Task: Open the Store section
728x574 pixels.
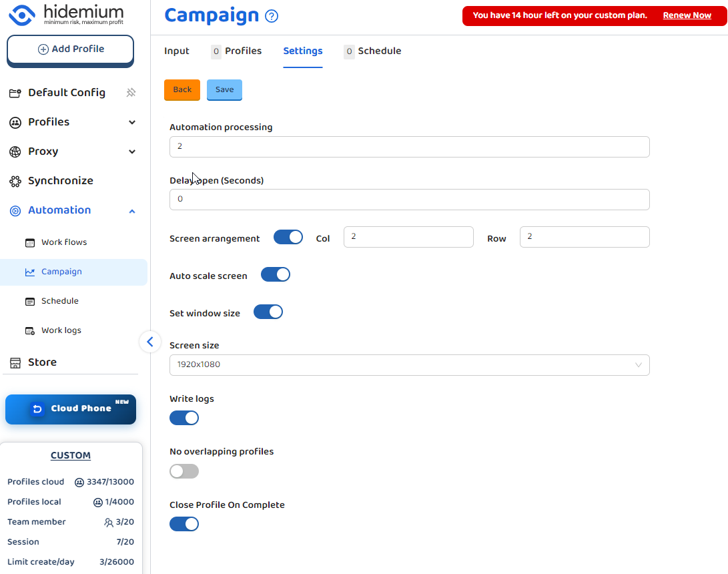Action: (x=42, y=362)
